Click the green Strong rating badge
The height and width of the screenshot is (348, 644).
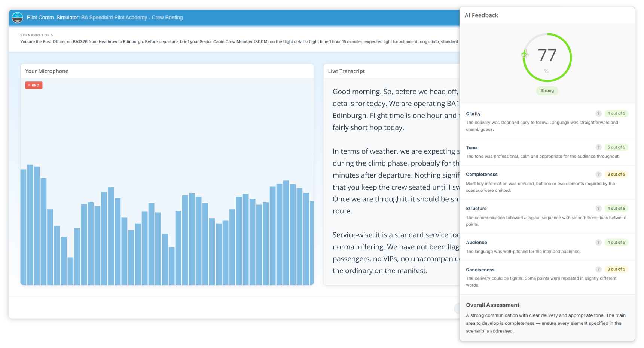click(x=547, y=90)
